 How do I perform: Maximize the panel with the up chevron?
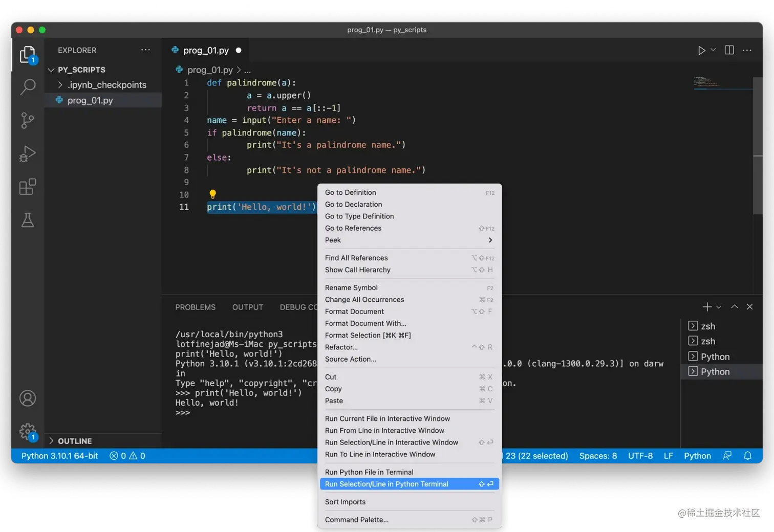click(735, 307)
